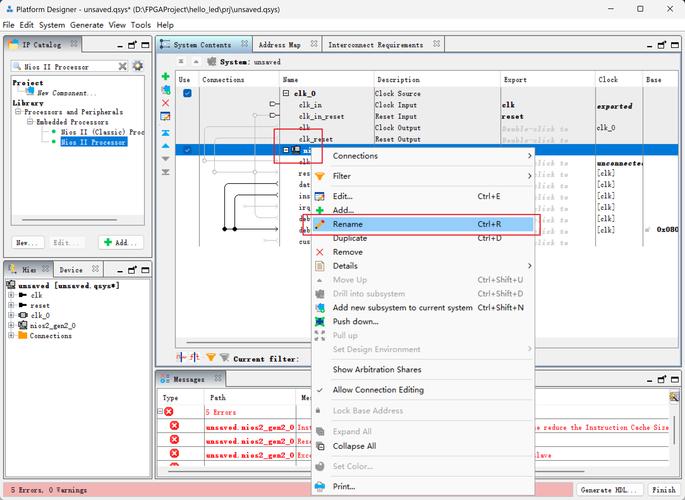Click the gray clear-filter funnel icon

225,358
